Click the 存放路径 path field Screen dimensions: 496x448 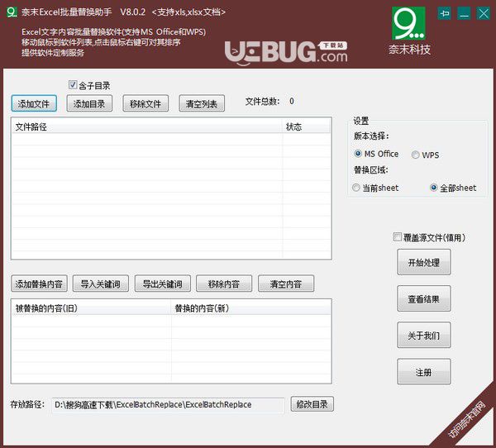169,405
